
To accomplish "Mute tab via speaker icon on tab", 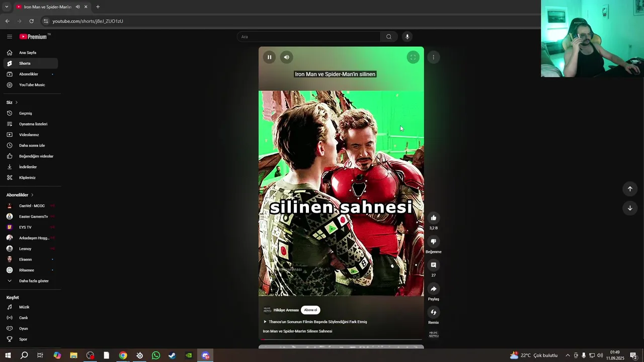I will click(x=77, y=7).
